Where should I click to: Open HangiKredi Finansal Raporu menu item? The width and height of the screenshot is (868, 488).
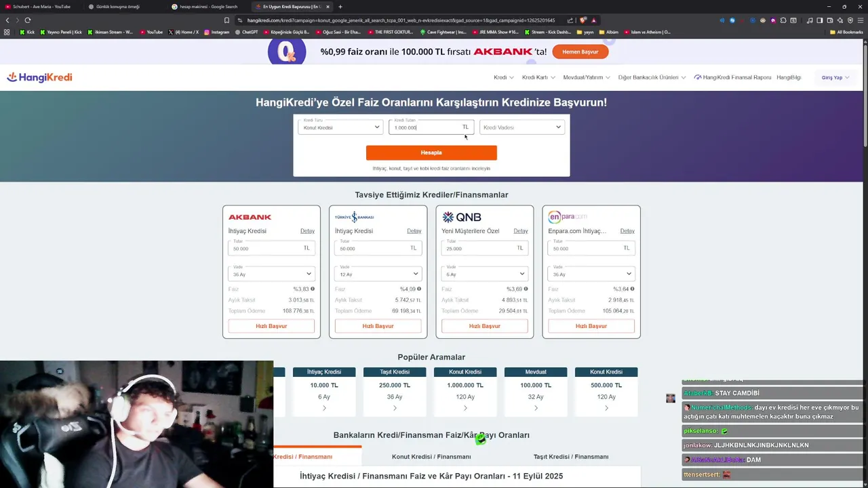tap(732, 77)
